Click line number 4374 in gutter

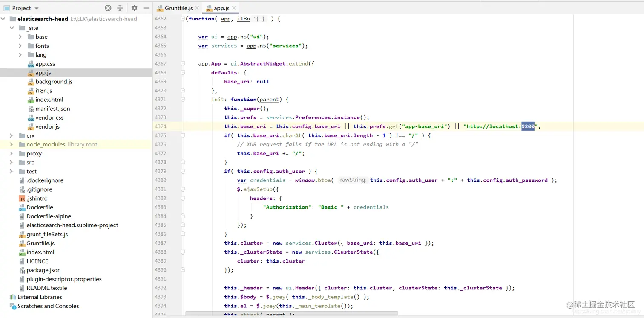(161, 126)
